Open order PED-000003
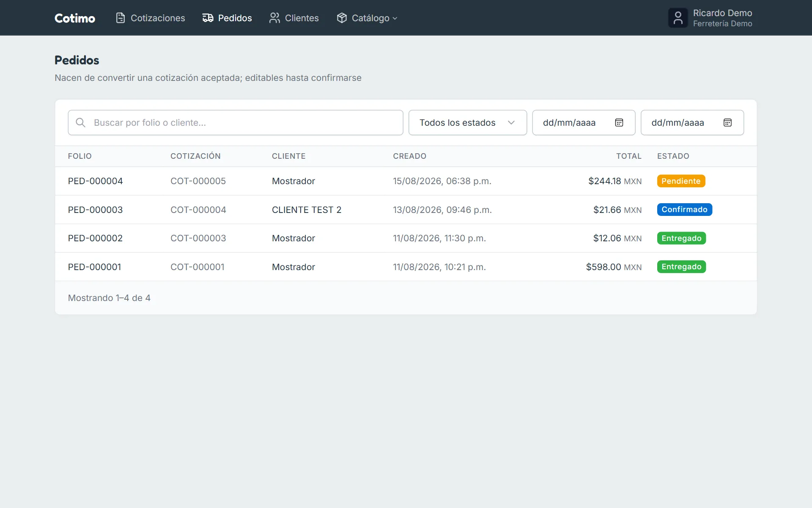The height and width of the screenshot is (508, 812). click(96, 210)
